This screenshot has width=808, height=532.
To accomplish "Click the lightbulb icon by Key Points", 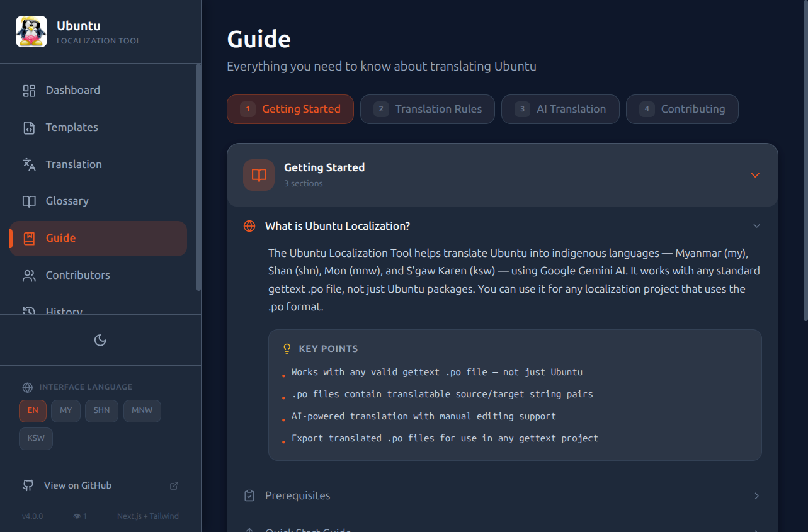I will 287,349.
